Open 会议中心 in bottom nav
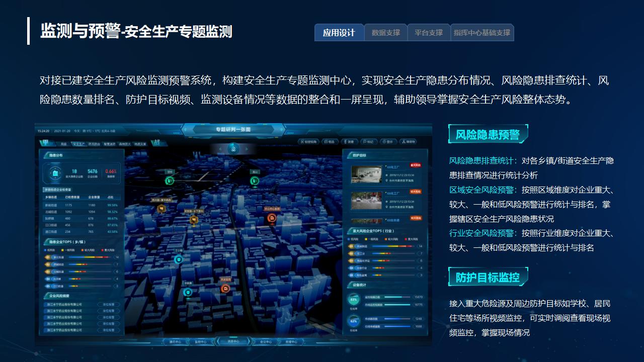644x362 pixels. tap(266, 342)
